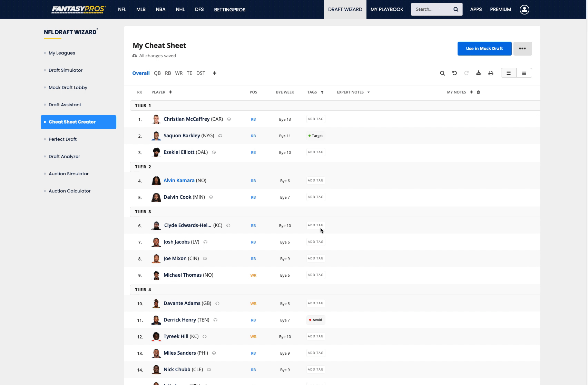Image resolution: width=588 pixels, height=385 pixels.
Task: Open Auction Calculator in the sidebar
Action: click(x=69, y=191)
